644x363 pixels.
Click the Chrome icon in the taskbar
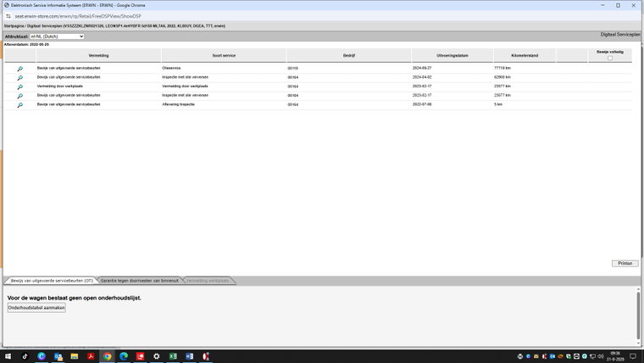coord(108,356)
